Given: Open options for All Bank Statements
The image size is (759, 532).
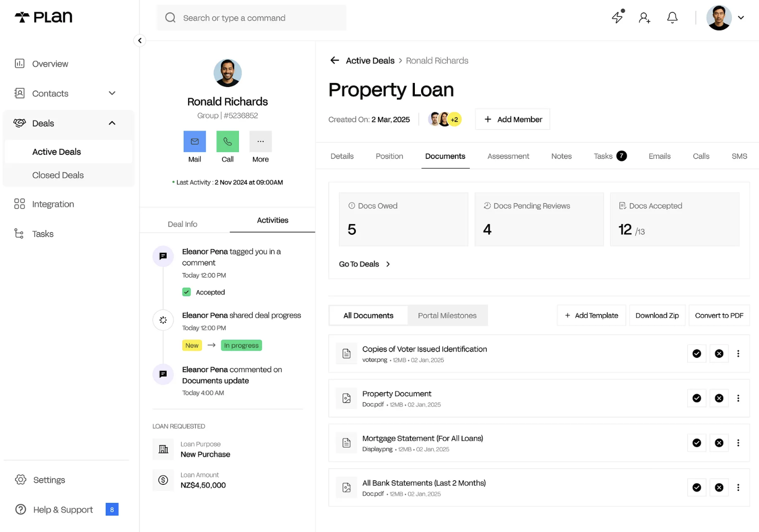Looking at the screenshot, I should pos(738,487).
